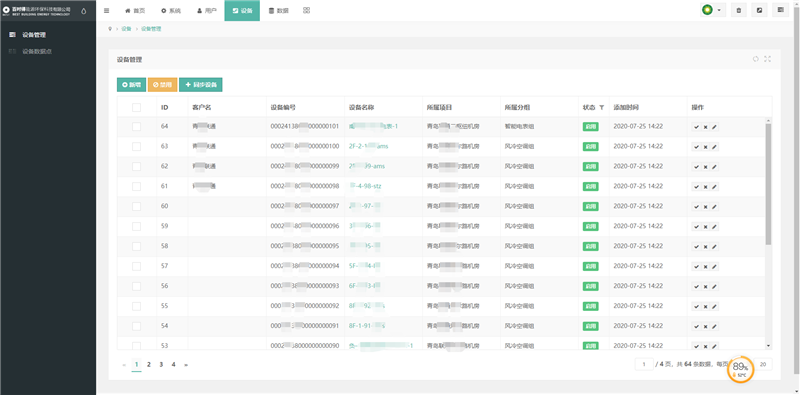Viewport: 800px width, 395px height.
Task: Check the checkbox for row ID 61
Action: click(136, 186)
